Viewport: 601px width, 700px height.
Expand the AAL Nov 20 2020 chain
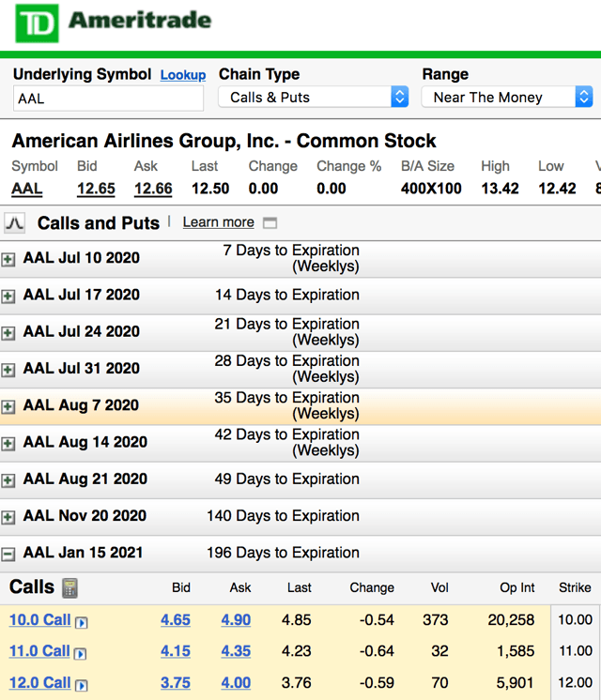(x=8, y=517)
